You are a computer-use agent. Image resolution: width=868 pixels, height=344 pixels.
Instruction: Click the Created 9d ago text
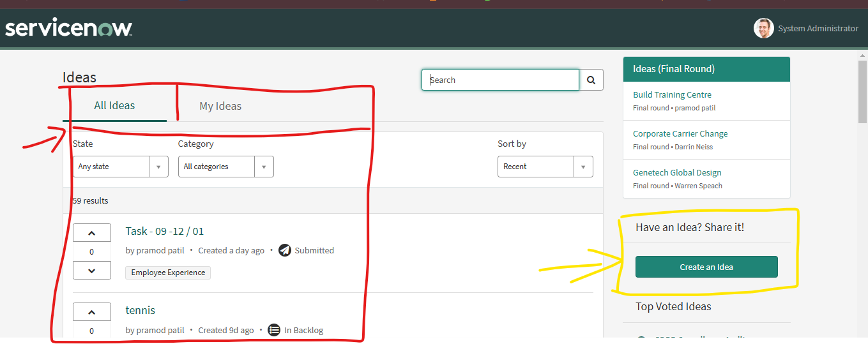(226, 330)
